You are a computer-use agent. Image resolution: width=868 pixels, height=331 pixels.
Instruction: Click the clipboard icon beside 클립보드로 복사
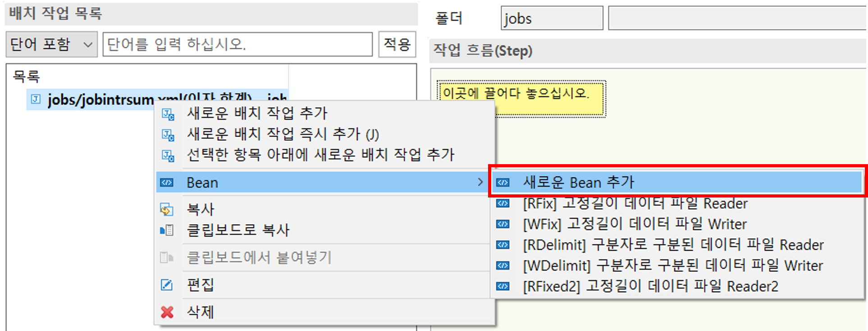(x=167, y=230)
